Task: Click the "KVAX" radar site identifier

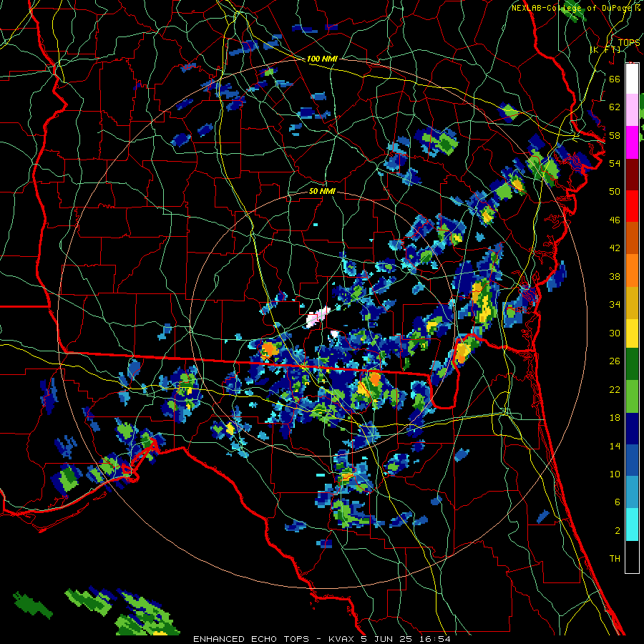Action: [342, 639]
